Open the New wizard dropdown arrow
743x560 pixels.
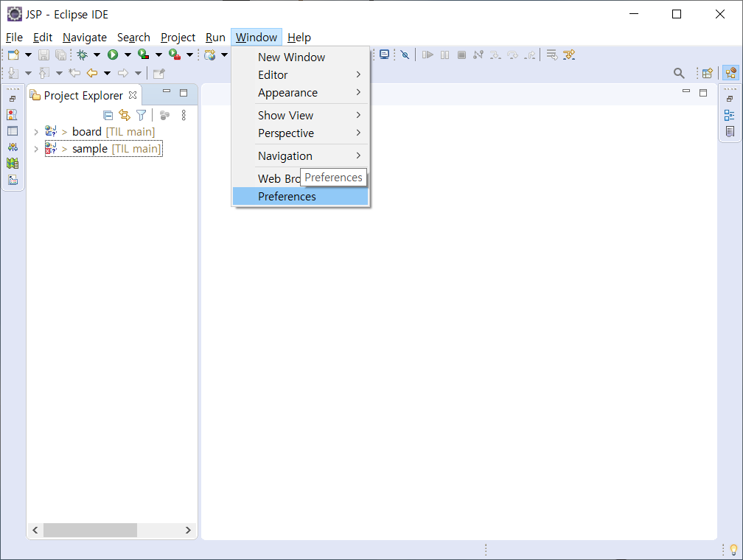click(28, 55)
